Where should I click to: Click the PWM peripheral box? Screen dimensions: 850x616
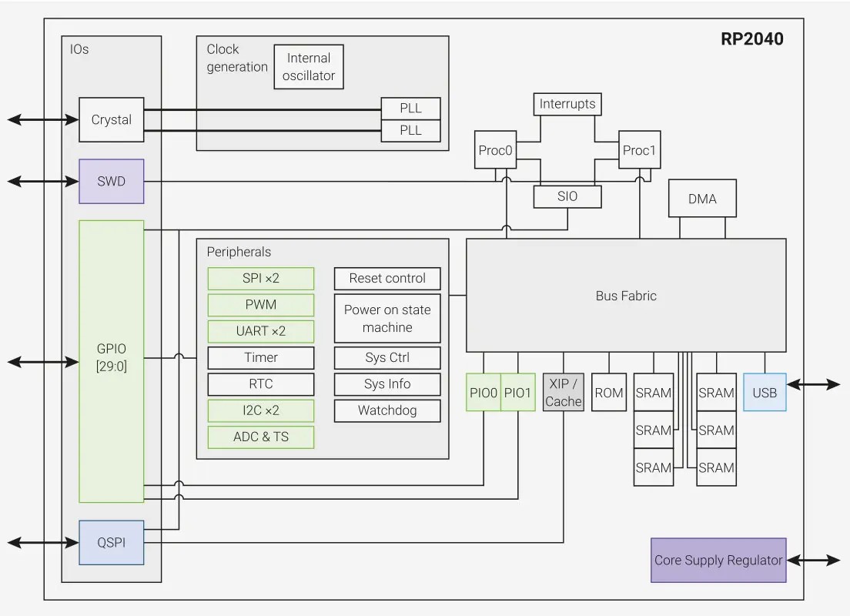261,305
